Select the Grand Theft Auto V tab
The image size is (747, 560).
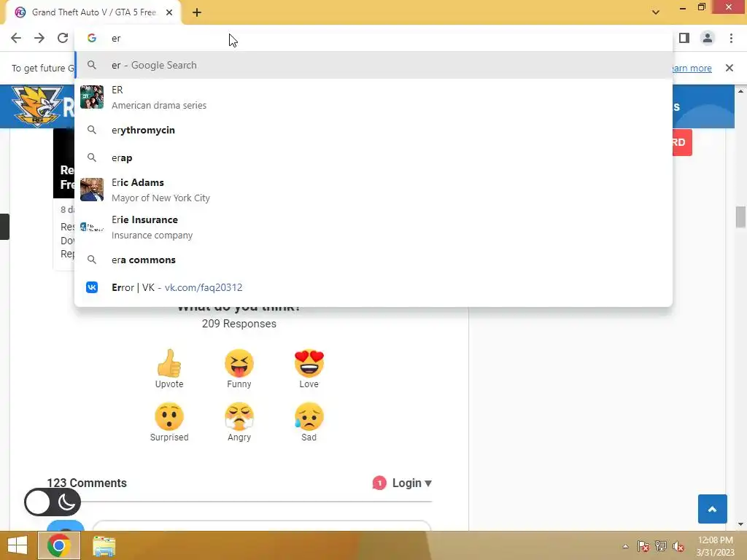[93, 12]
